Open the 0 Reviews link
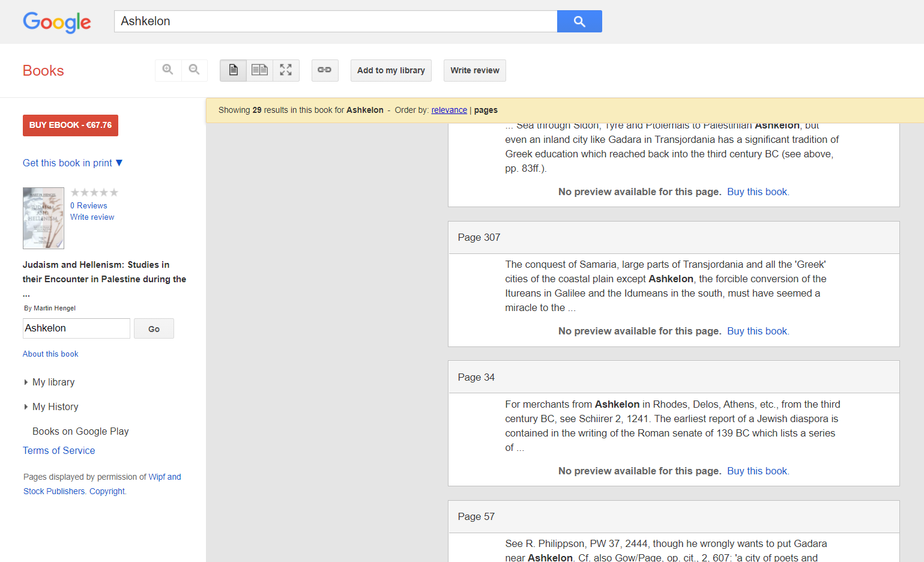Viewport: 924px width, 562px height. (88, 205)
